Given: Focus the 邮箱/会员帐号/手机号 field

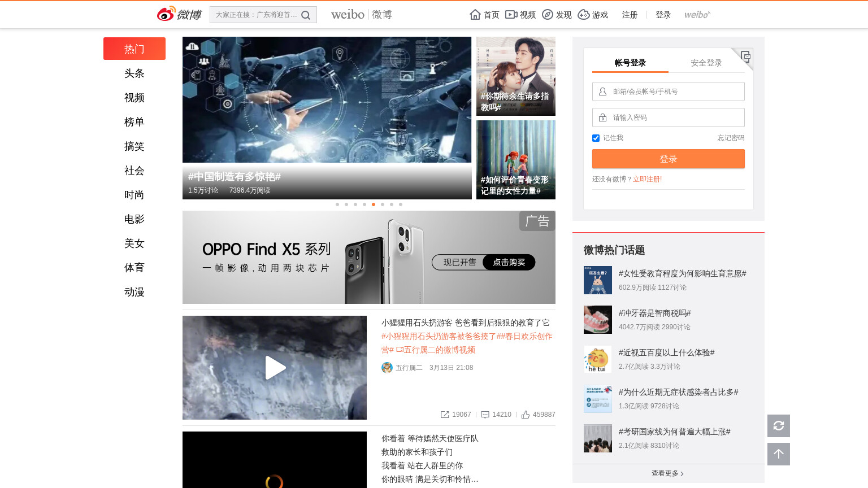Looking at the screenshot, I should point(669,91).
